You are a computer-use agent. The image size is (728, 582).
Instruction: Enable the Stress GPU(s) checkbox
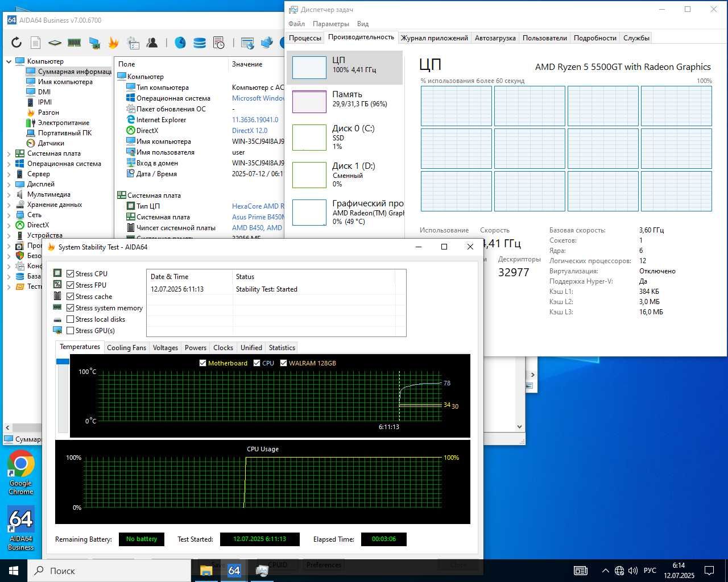[x=71, y=331]
